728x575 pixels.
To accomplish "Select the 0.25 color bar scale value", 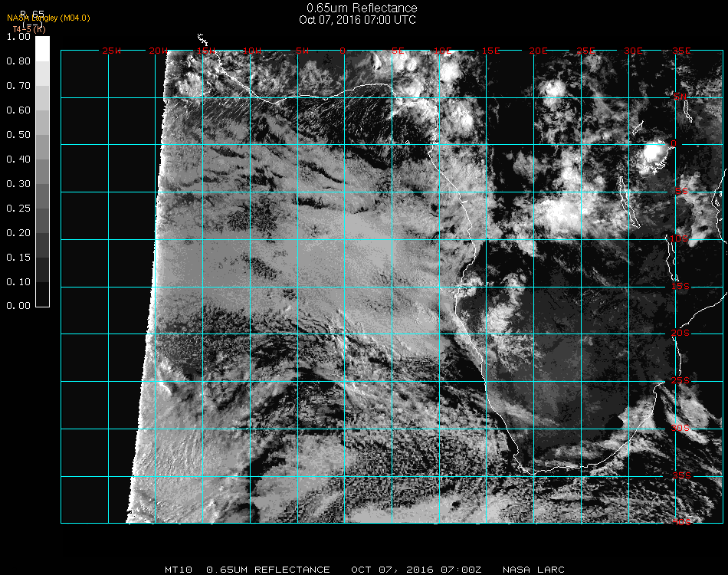I will click(x=18, y=209).
